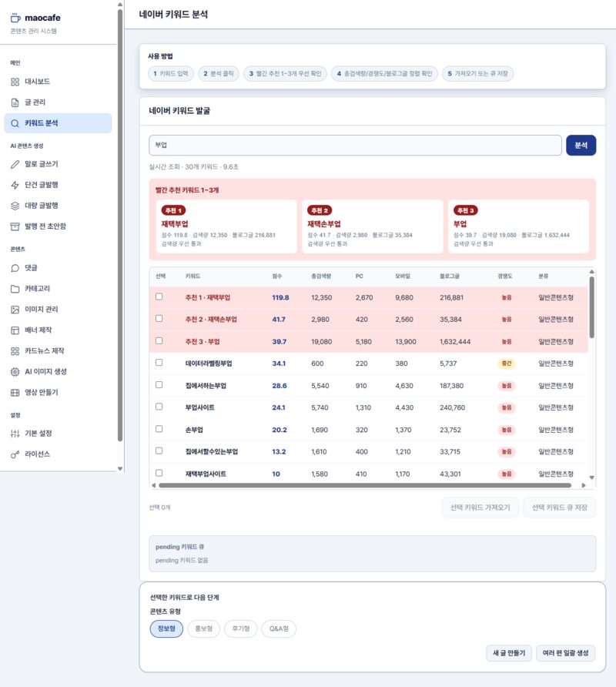
Task: Click the 추천 1 재택부업 recommendation card
Action: (226, 226)
